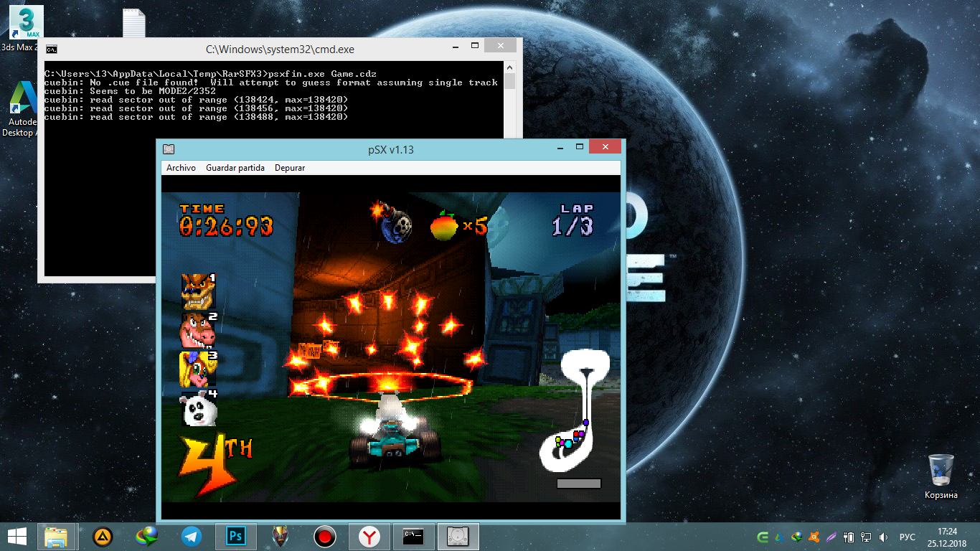Open the Archivo menu in pSX
Image resolution: width=980 pixels, height=551 pixels.
(181, 167)
